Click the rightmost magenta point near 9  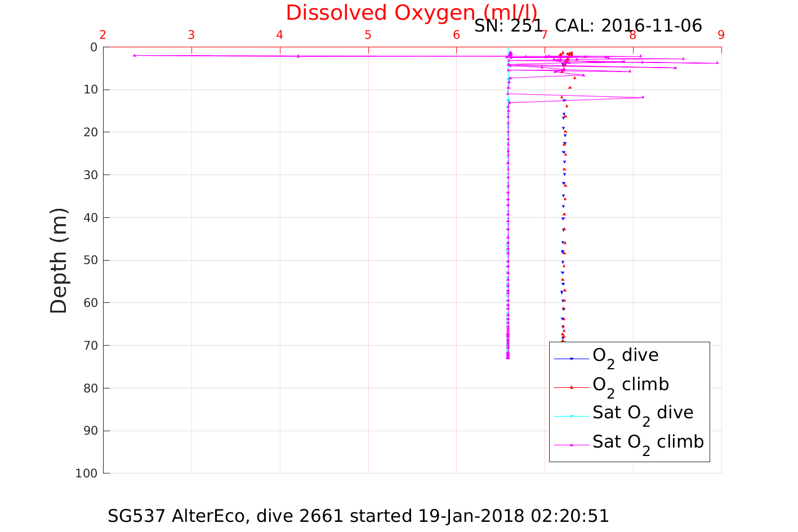point(717,62)
